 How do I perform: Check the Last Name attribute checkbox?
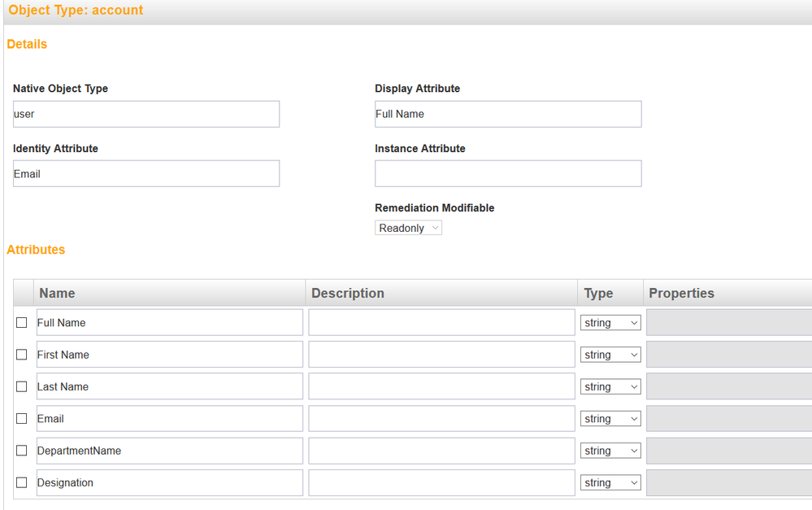pos(22,386)
